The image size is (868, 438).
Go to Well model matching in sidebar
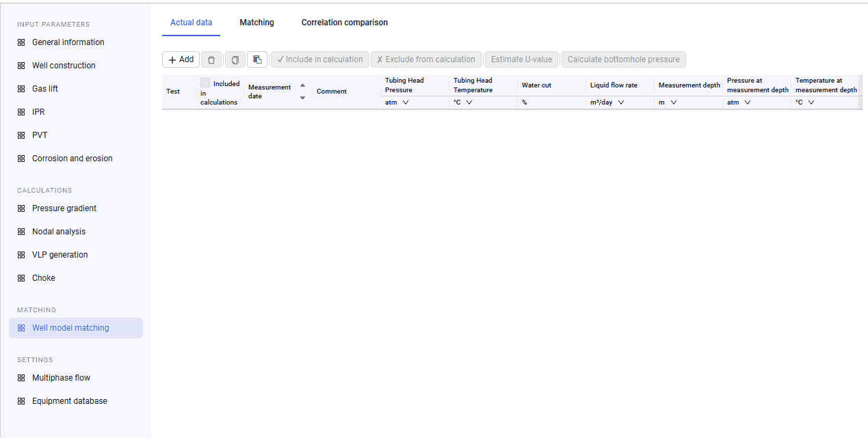[x=76, y=328]
